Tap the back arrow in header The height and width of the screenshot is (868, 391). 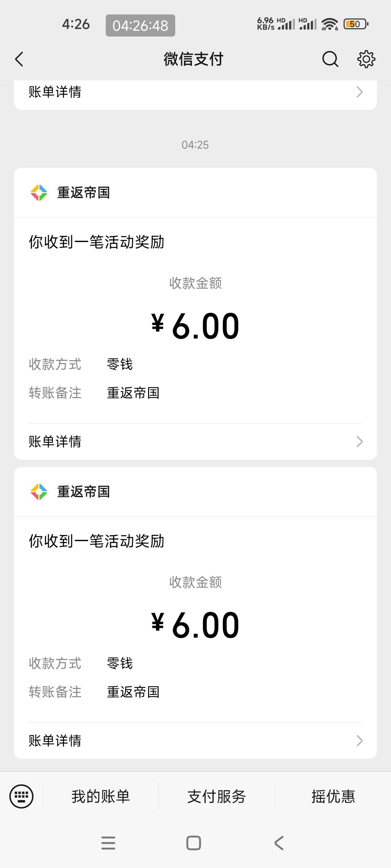click(20, 59)
